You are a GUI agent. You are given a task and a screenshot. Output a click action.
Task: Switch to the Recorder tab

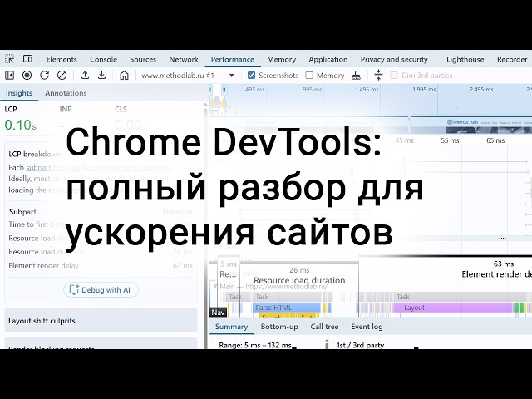pos(512,59)
